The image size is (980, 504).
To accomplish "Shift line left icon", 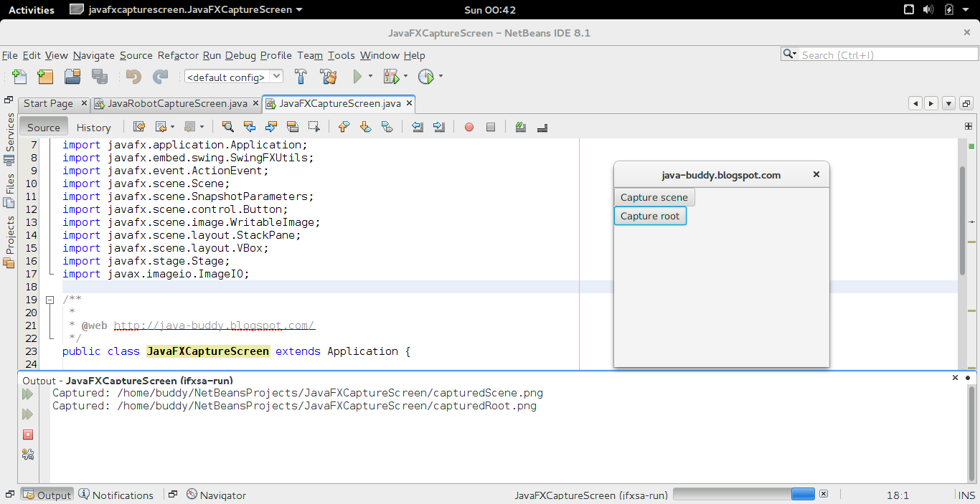I will (418, 127).
